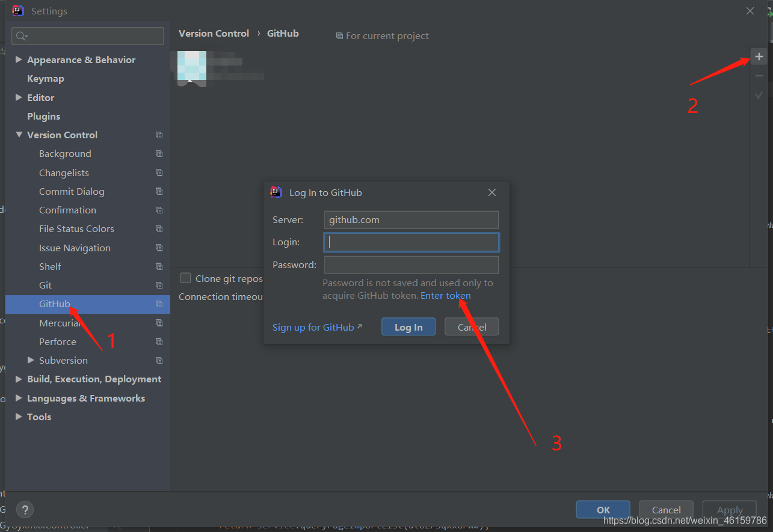Click project-level icon beside Mercurial row

tap(159, 323)
